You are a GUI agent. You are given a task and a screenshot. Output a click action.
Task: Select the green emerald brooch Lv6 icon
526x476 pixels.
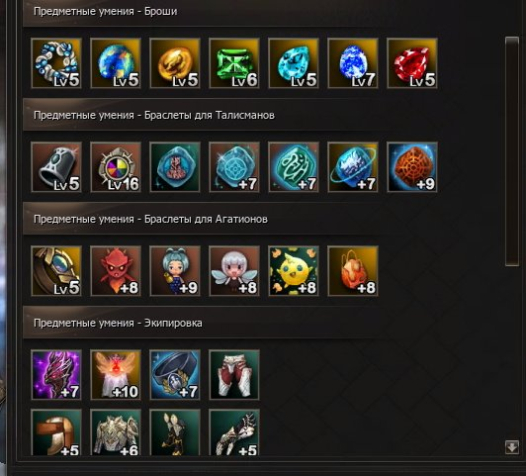tap(234, 63)
